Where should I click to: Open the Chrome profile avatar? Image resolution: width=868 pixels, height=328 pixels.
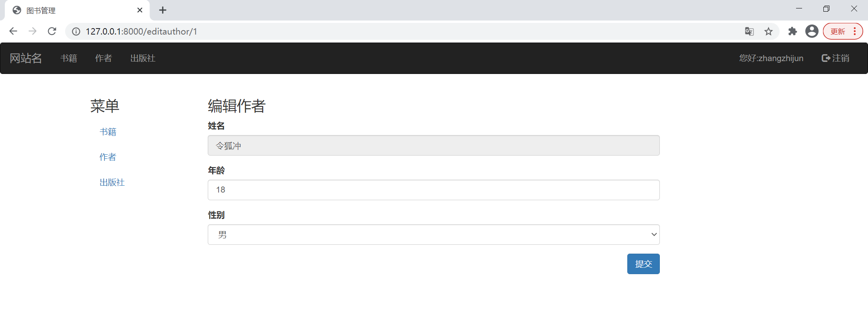click(812, 31)
